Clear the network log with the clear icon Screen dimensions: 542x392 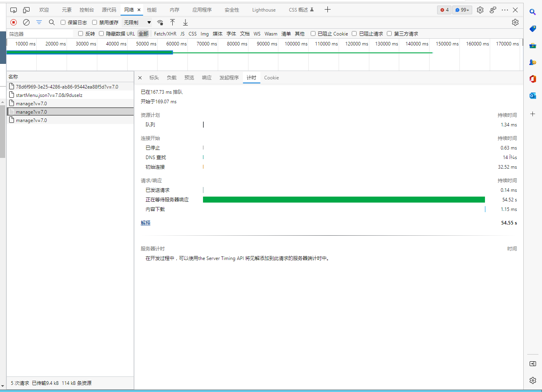26,22
